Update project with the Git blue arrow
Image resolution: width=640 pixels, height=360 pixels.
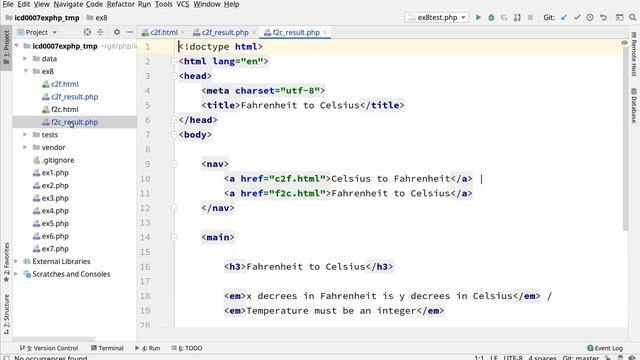[564, 18]
